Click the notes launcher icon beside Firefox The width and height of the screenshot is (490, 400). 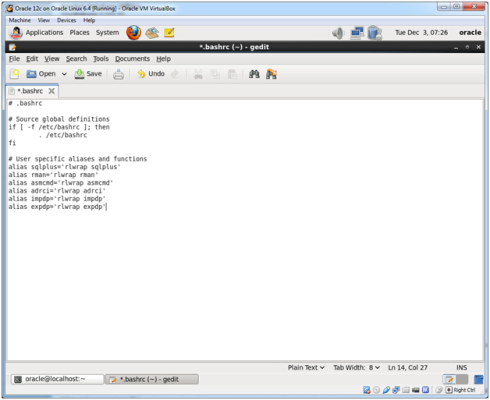pos(169,33)
